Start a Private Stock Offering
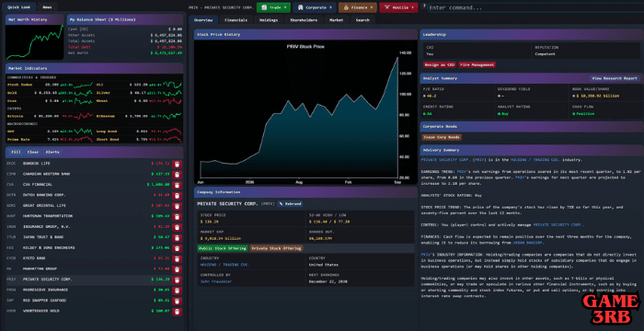The image size is (644, 331). click(276, 248)
